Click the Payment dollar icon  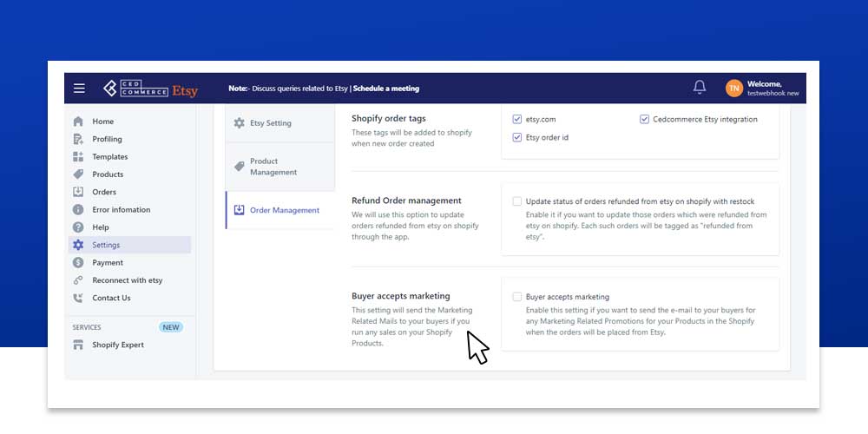[78, 262]
